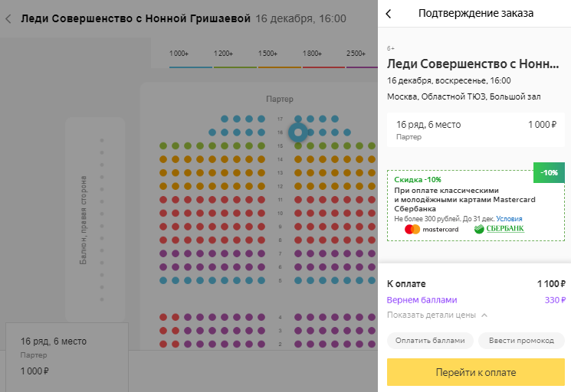
Task: Click the back chevron beside the event title
Action: 8,18
